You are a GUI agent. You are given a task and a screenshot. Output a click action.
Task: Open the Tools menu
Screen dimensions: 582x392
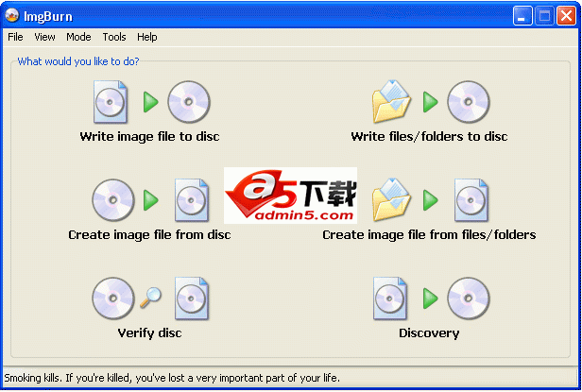click(114, 37)
